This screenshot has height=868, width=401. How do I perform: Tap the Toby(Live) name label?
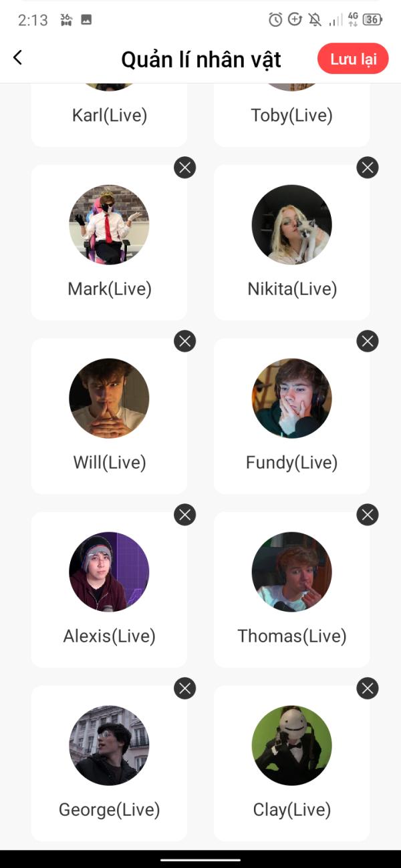(x=292, y=116)
